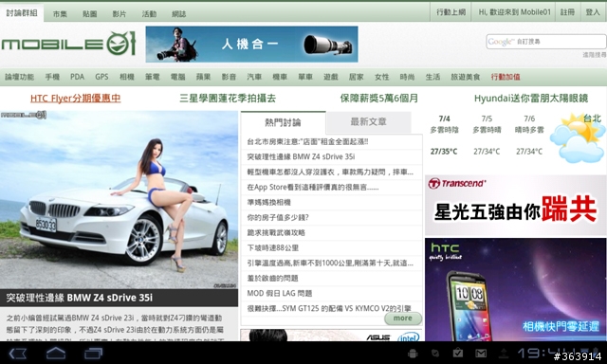Viewport: 607px width, 364px height.
Task: Open 電腦 category
Action: point(177,77)
